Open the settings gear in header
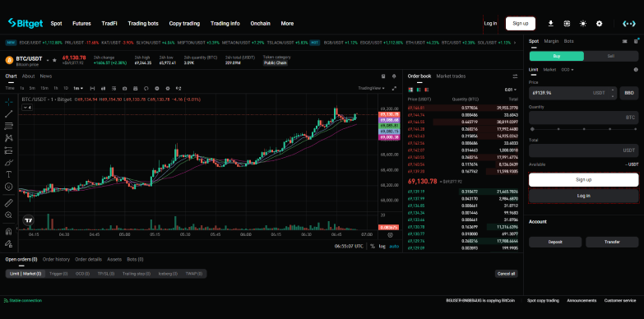 tap(600, 23)
